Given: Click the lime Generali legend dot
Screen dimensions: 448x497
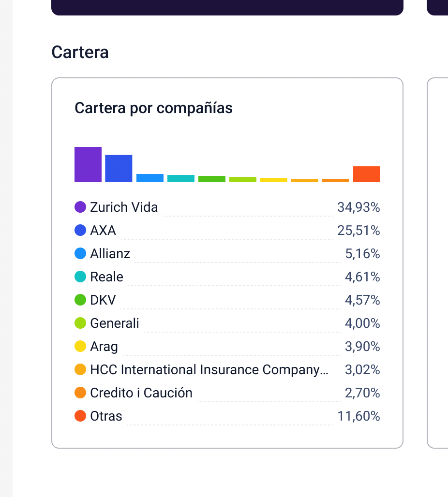Looking at the screenshot, I should (80, 323).
